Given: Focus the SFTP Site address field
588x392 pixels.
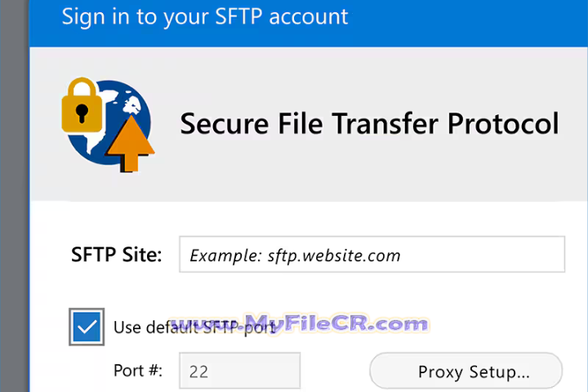Looking at the screenshot, I should tap(372, 255).
